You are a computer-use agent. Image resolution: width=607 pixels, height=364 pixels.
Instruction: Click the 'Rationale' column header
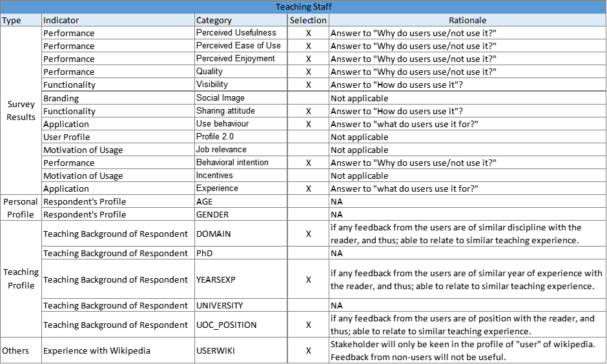(468, 20)
